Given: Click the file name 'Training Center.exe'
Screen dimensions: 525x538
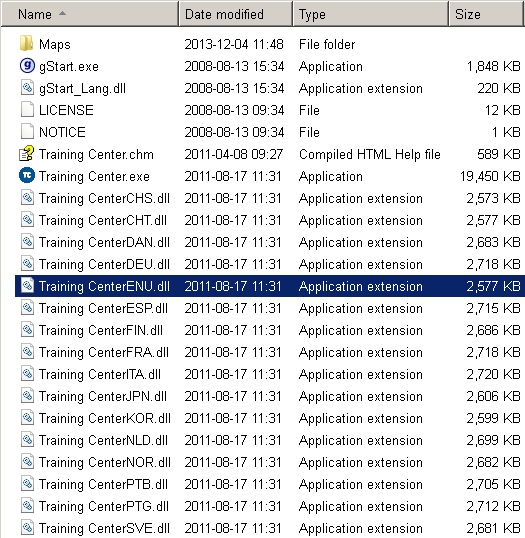Looking at the screenshot, I should [94, 176].
